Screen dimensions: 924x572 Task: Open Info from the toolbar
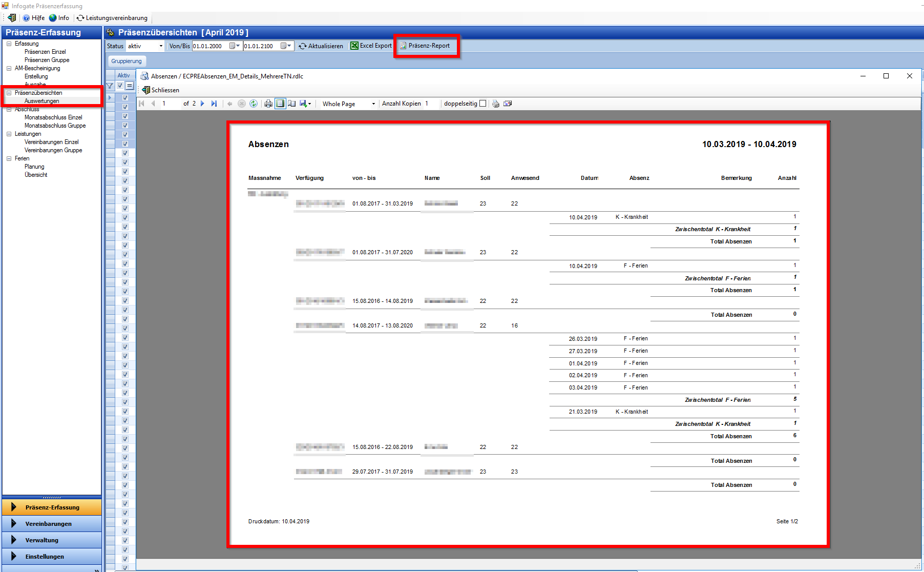coord(59,18)
